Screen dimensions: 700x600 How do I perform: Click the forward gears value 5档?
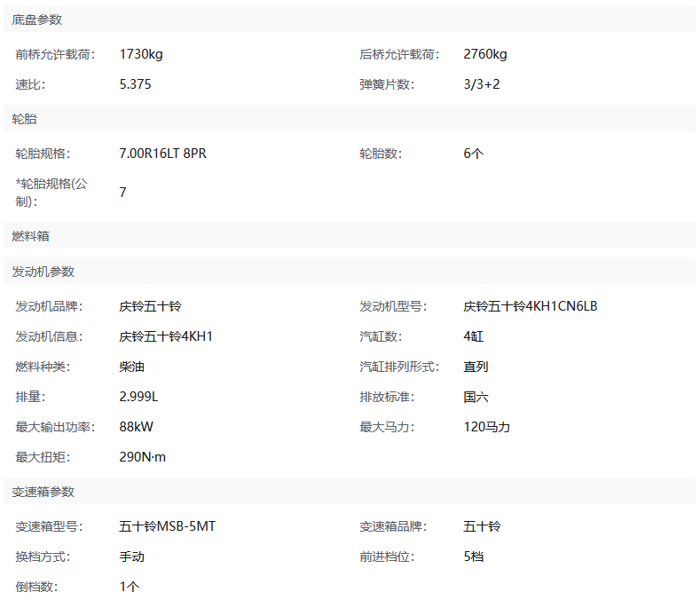point(474,557)
